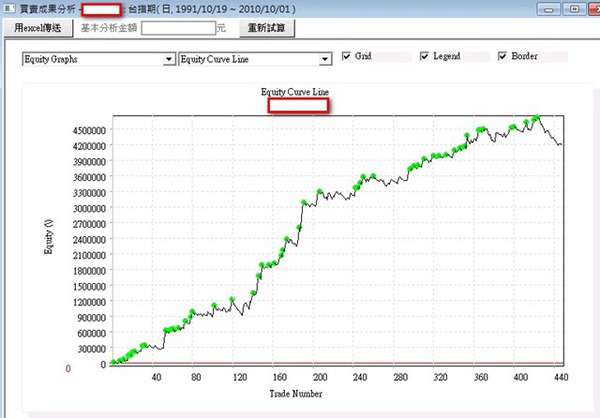Click the 用excel傳送 button

coord(38,28)
